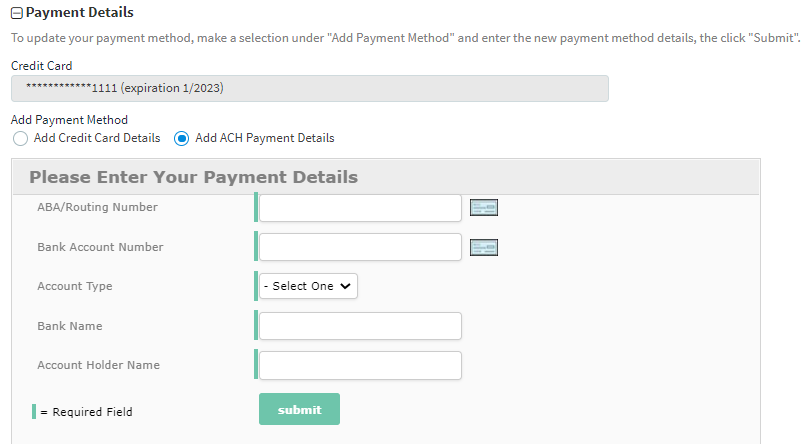Choose the Add ACH Payment Details radio button
Screen dimensions: 806x444
point(182,139)
